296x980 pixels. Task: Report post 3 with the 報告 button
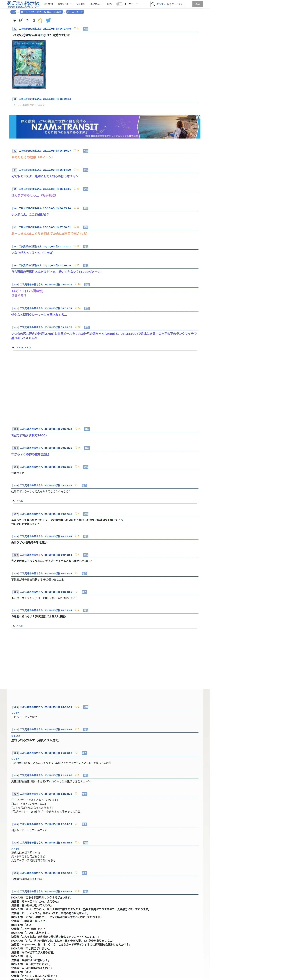86,151
